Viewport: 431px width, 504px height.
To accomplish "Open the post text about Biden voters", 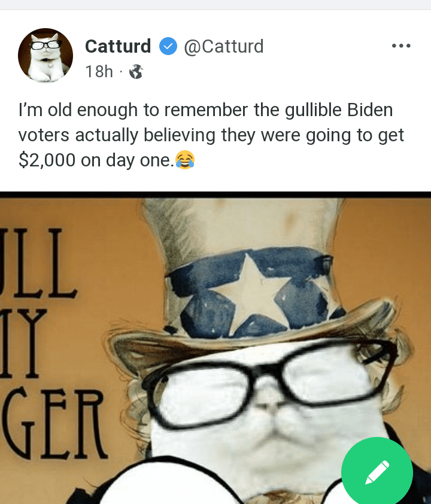I will pos(211,135).
